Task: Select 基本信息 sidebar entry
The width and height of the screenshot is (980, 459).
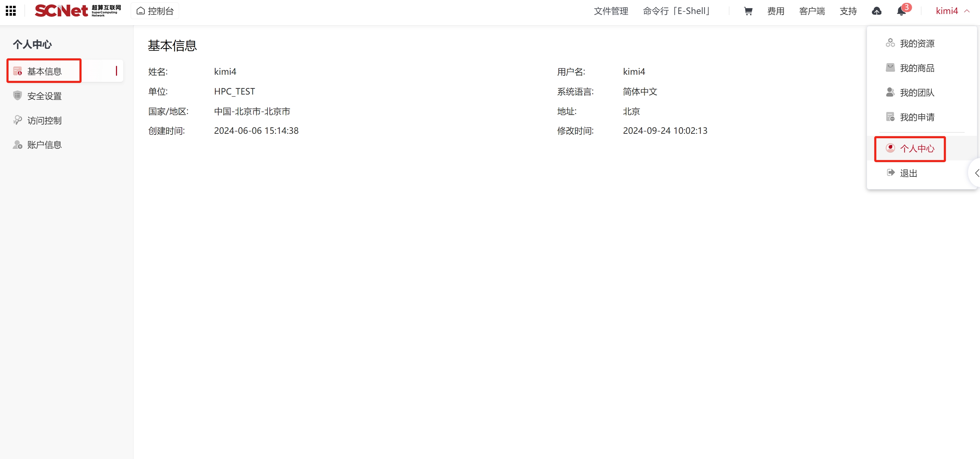Action: pos(44,71)
